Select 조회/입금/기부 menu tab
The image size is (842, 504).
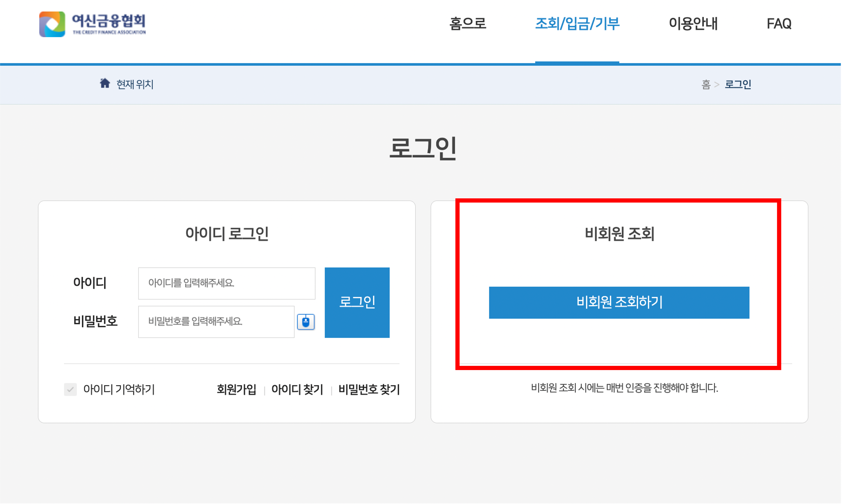pyautogui.click(x=577, y=24)
